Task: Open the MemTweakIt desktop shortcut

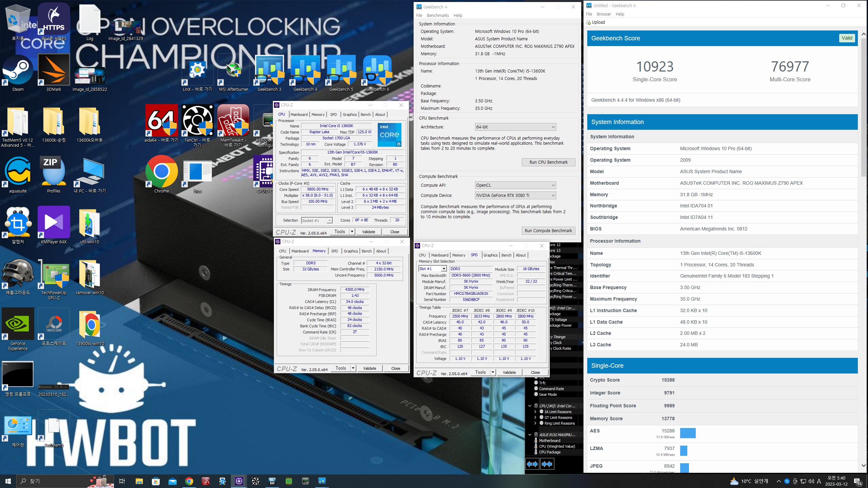Action: [233, 126]
